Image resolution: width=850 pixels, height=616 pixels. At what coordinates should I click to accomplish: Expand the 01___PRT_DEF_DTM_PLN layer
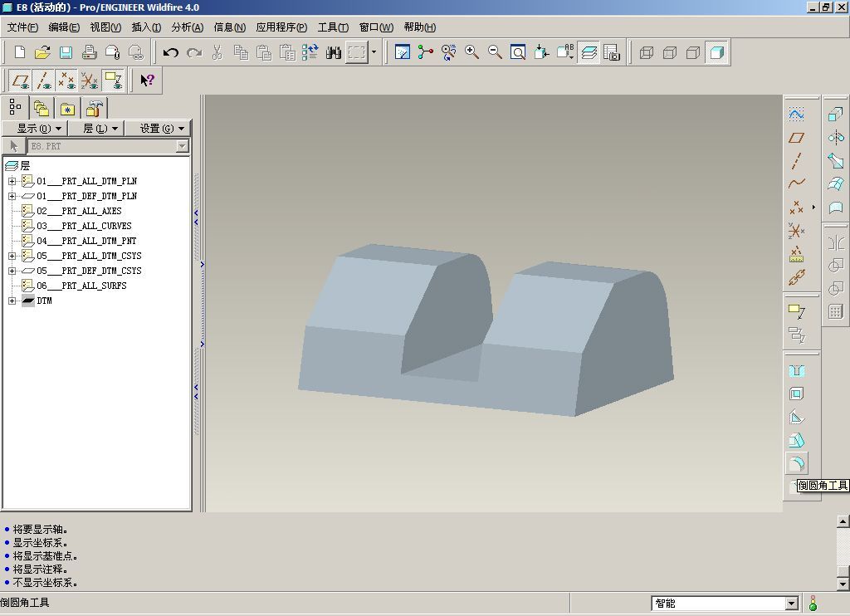[12, 196]
